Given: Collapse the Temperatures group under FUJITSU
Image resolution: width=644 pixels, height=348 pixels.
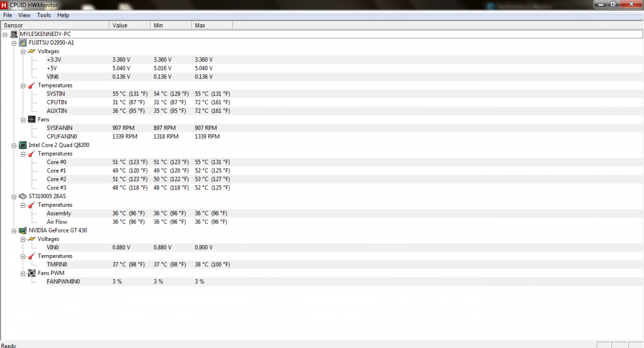Looking at the screenshot, I should (23, 85).
